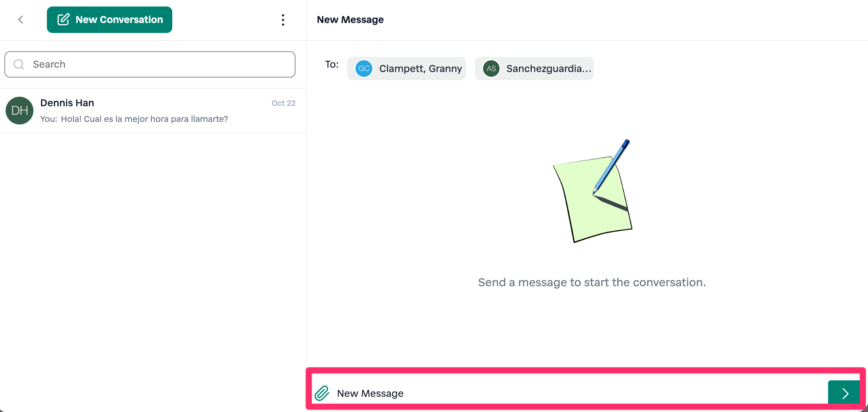Select the Clampett, Granny recipient chip
Screen dimensions: 868x412
420,69
